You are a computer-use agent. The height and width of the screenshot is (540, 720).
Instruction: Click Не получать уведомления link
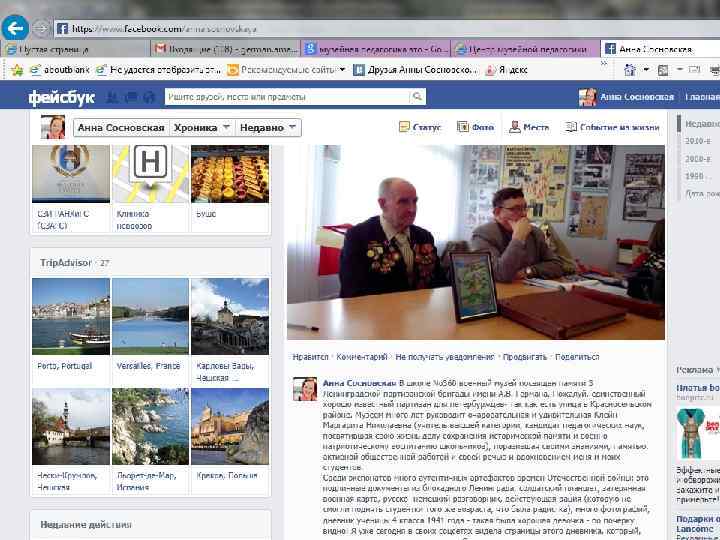pos(444,357)
